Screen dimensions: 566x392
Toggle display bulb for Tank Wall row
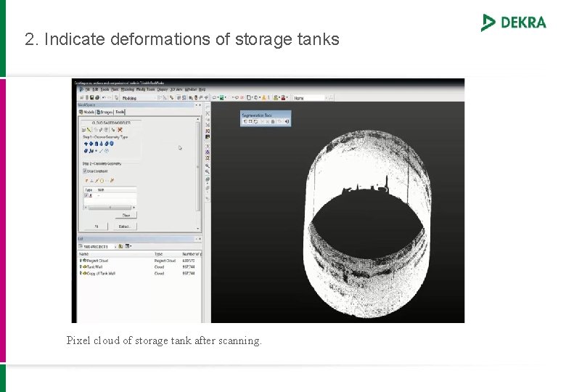point(81,266)
